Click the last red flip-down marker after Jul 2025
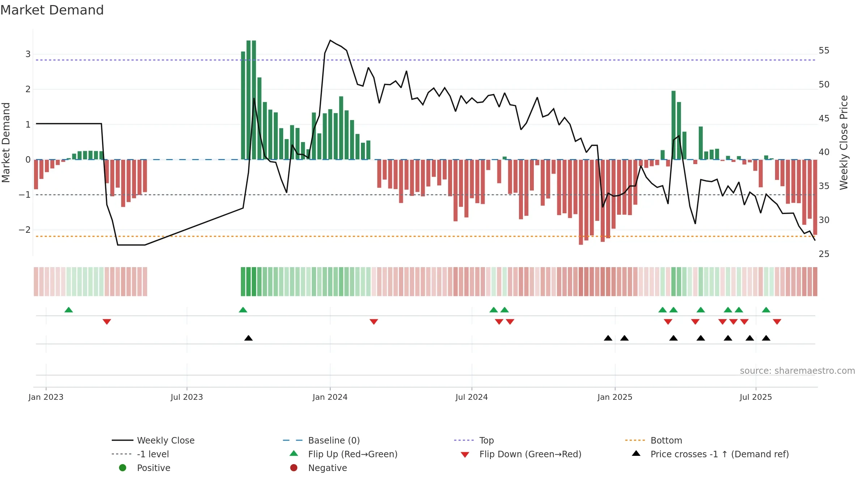The height and width of the screenshot is (488, 868). tap(777, 322)
